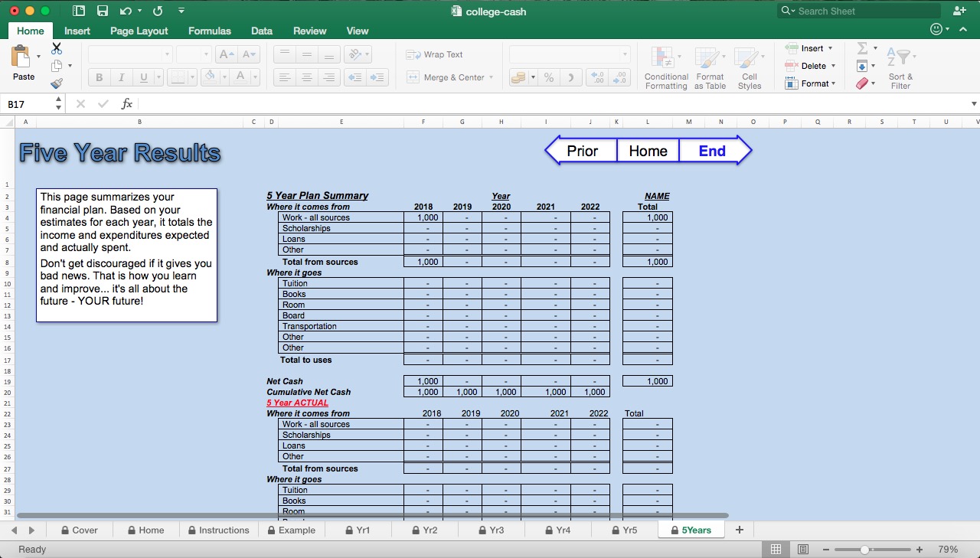Click the Paste clipboard icon
Screen dimensions: 980x558
[21, 57]
